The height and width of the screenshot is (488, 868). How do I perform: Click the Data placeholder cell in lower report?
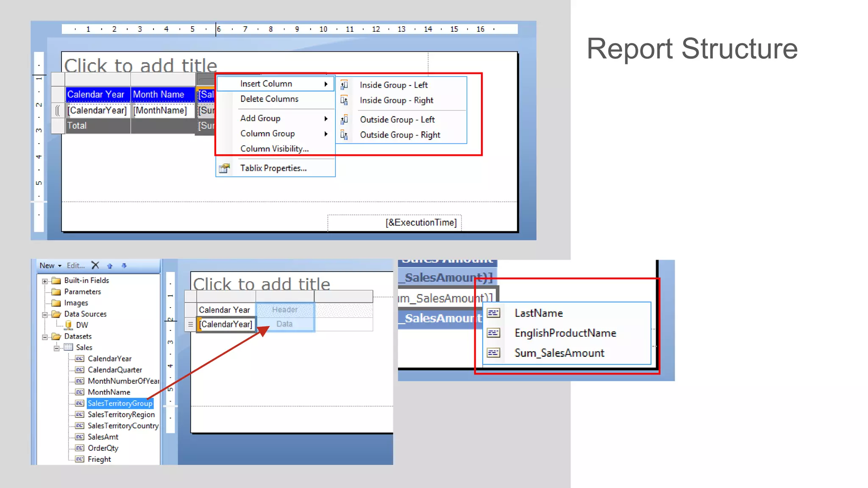pos(285,324)
